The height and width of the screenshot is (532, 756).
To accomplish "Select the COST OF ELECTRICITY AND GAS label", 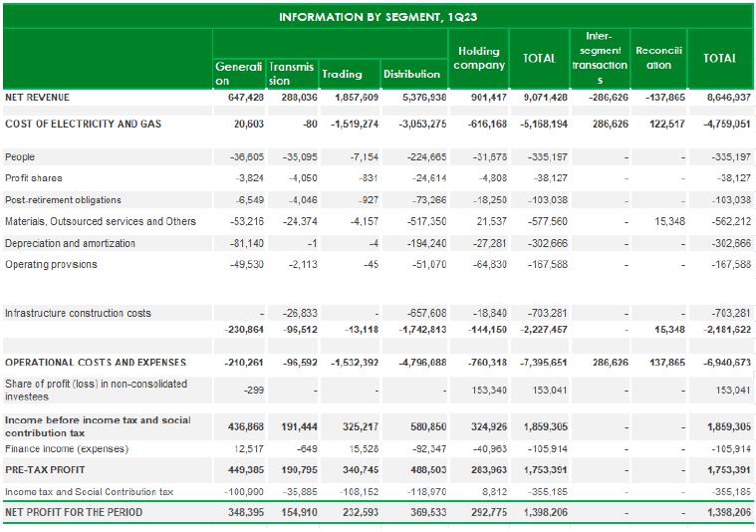I will [82, 125].
